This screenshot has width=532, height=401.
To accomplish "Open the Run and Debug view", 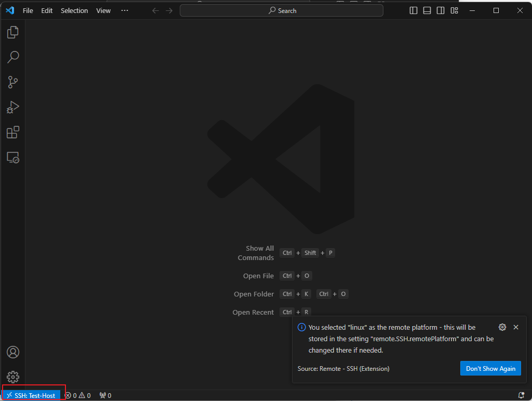I will coord(12,107).
